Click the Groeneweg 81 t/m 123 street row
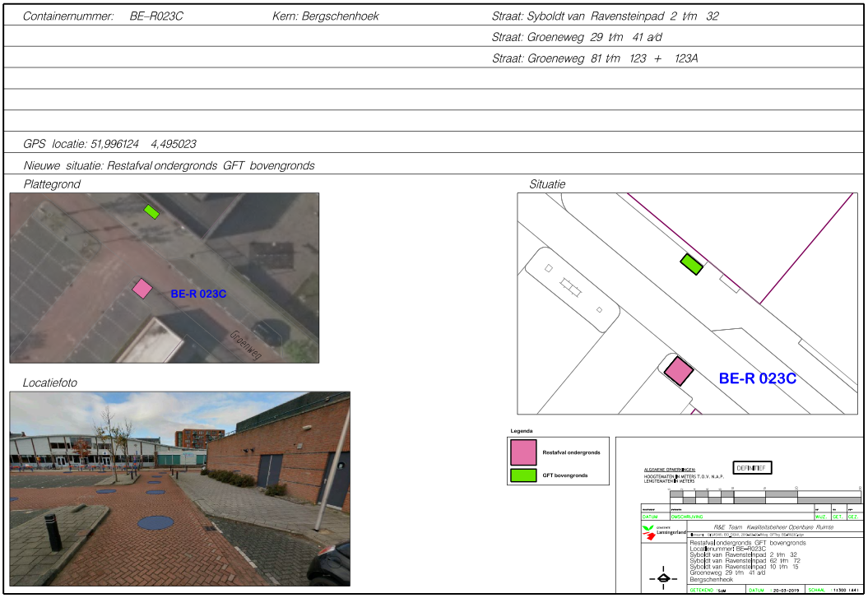The image size is (868, 598). pyautogui.click(x=595, y=58)
